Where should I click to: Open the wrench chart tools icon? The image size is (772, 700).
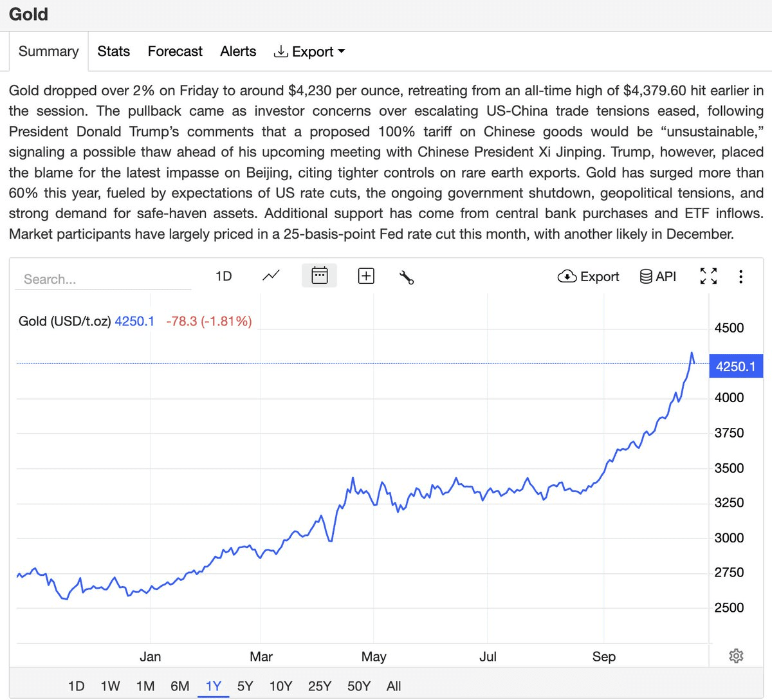point(407,277)
